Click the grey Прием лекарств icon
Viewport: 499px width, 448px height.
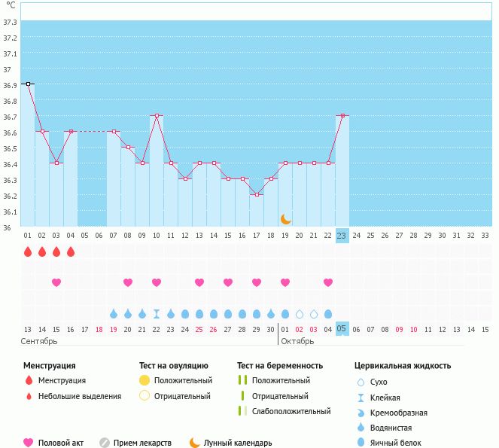point(105,443)
